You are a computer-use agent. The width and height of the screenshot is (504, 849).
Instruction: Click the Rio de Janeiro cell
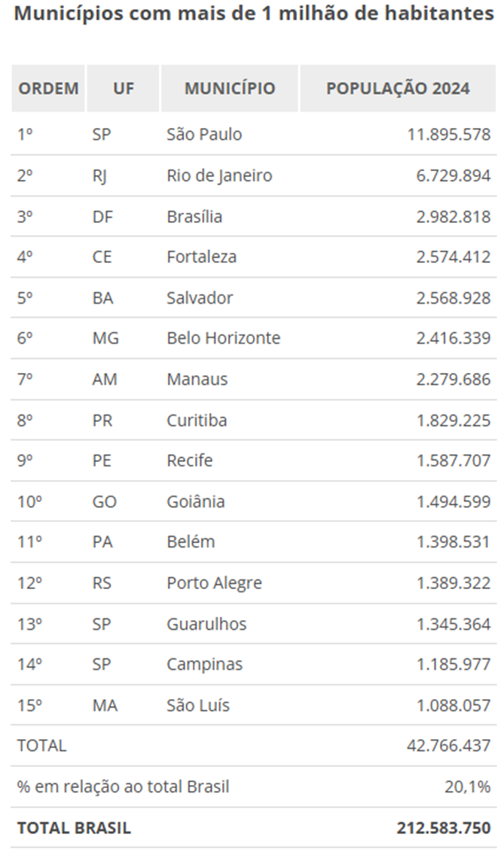[219, 176]
